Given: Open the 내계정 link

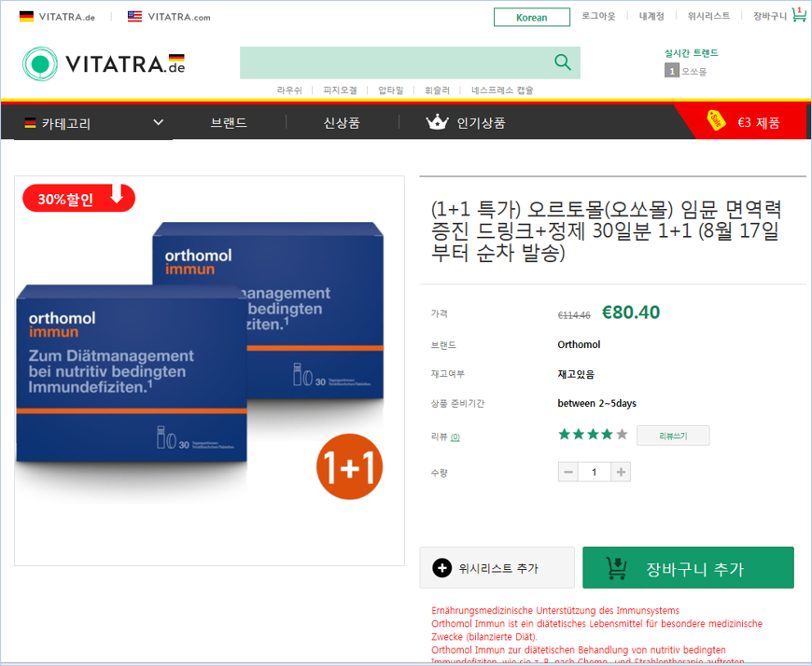Looking at the screenshot, I should pos(651,16).
